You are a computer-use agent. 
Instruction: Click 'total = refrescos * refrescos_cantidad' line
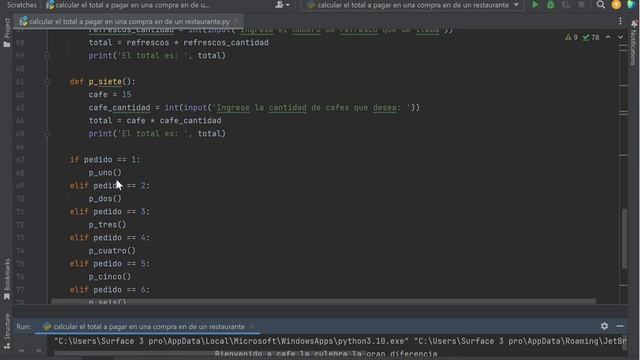[179, 42]
